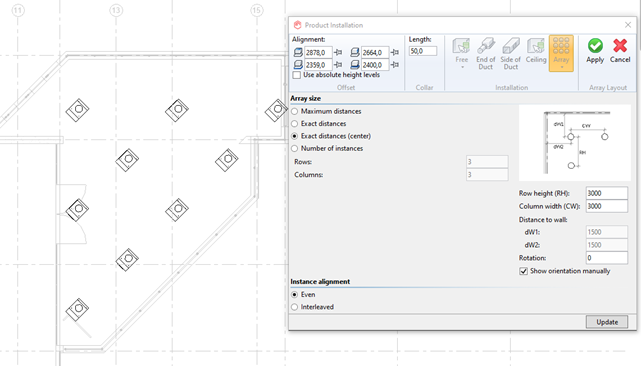Click the Update button
The width and height of the screenshot is (641, 366).
[x=607, y=322]
